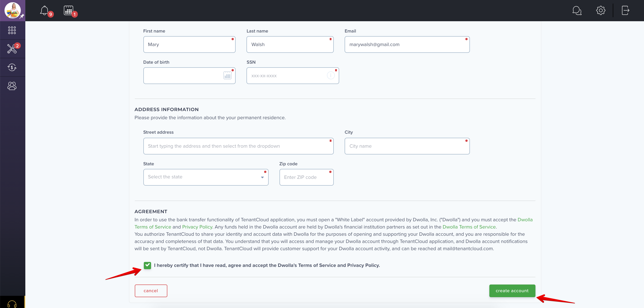Open the messages chat icon

point(577,10)
